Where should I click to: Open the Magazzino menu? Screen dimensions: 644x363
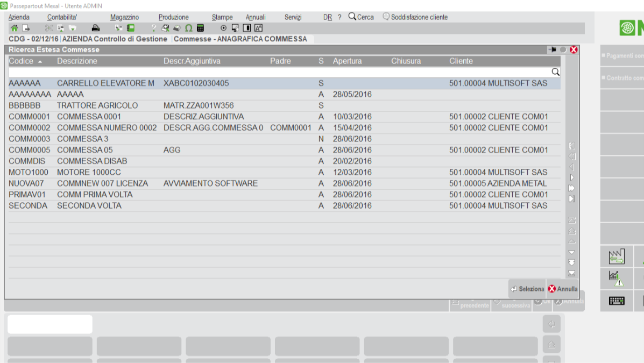124,17
